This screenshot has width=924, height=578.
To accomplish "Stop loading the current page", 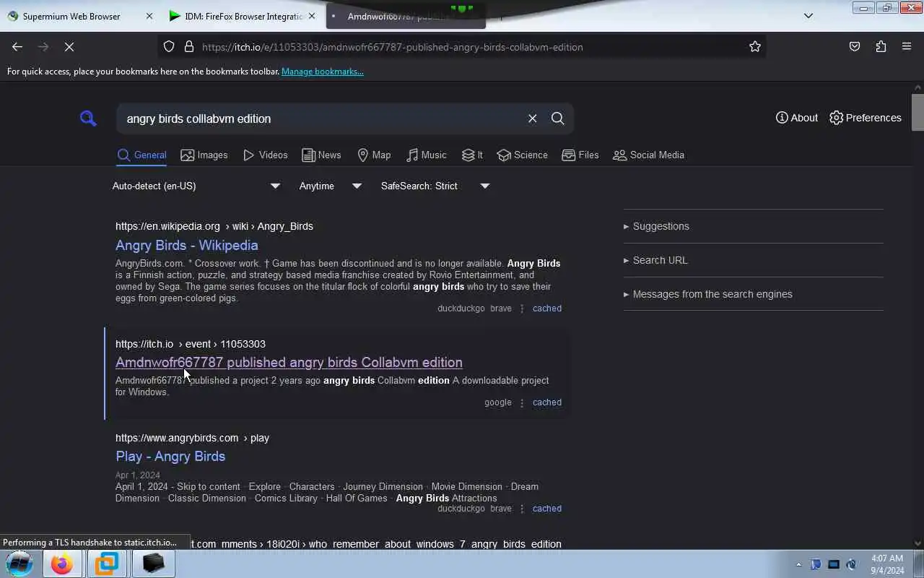I will tap(69, 47).
